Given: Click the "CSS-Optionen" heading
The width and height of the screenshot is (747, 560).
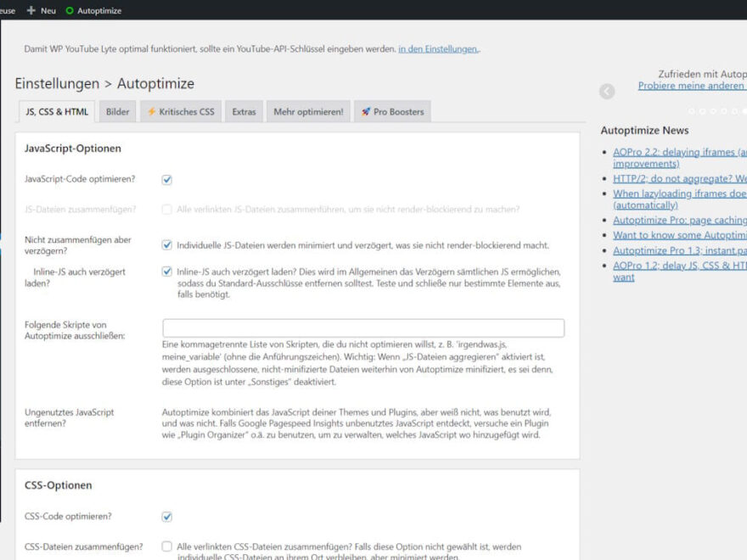Looking at the screenshot, I should pos(58,485).
